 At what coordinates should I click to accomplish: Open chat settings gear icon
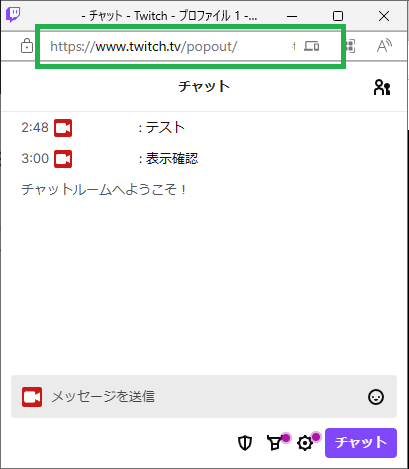coord(305,443)
